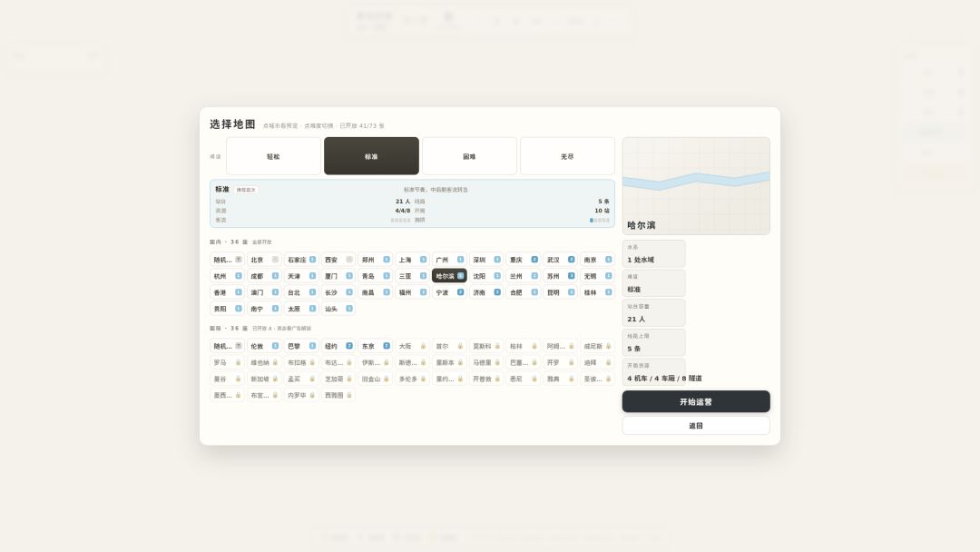The height and width of the screenshot is (552, 980).
Task: Click the lock icon on 大阪
Action: [x=423, y=346]
